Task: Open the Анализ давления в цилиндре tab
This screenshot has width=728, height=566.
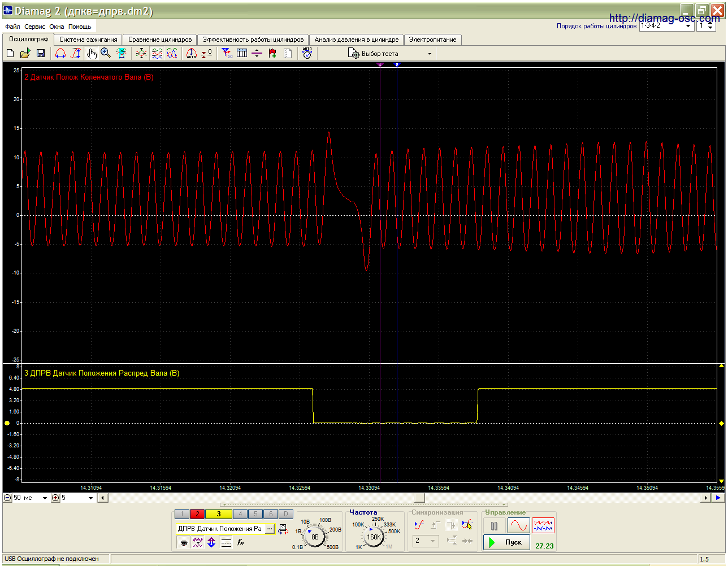Action: (357, 40)
